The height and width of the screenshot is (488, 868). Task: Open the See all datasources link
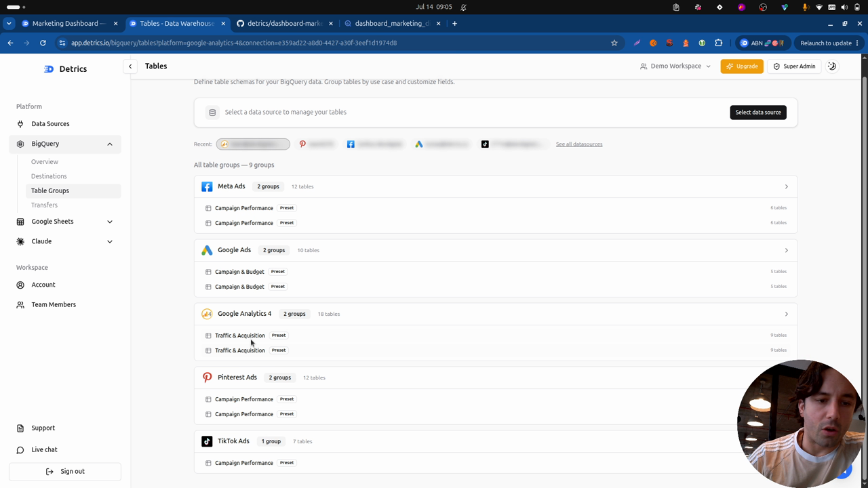pos(579,144)
